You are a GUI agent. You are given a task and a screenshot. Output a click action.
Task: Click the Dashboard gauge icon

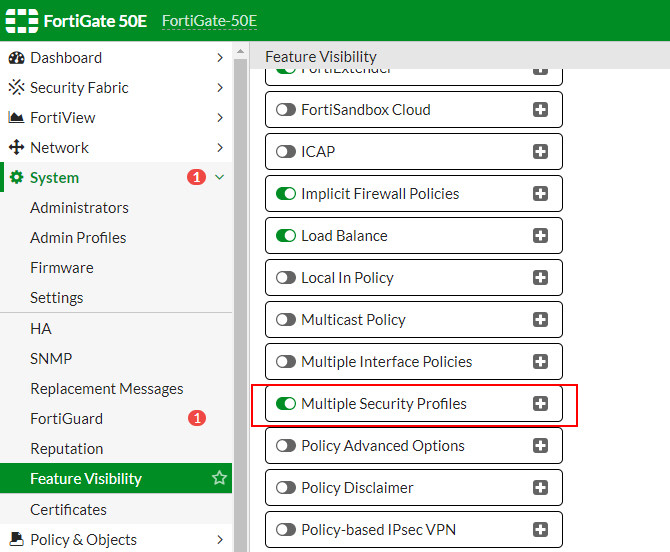pyautogui.click(x=16, y=58)
